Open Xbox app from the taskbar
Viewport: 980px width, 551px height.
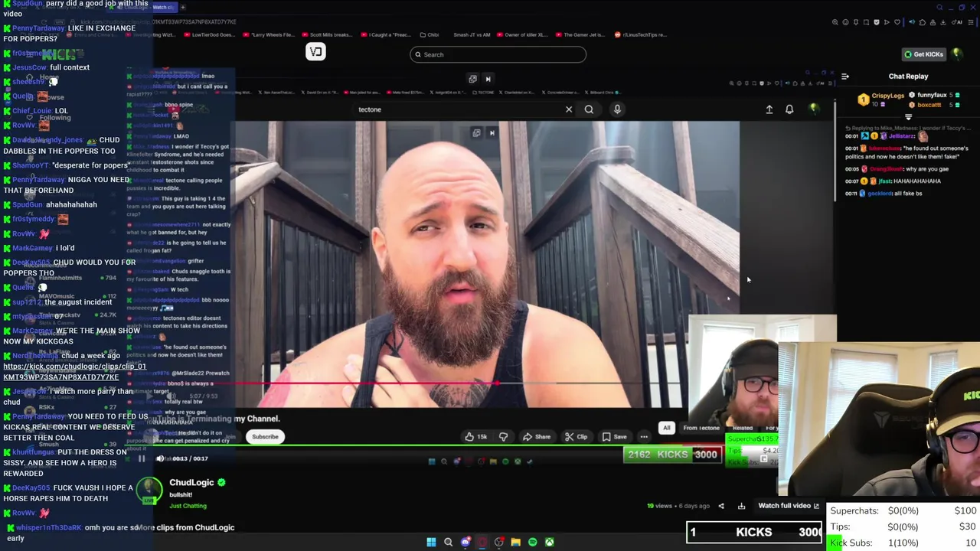click(x=549, y=542)
